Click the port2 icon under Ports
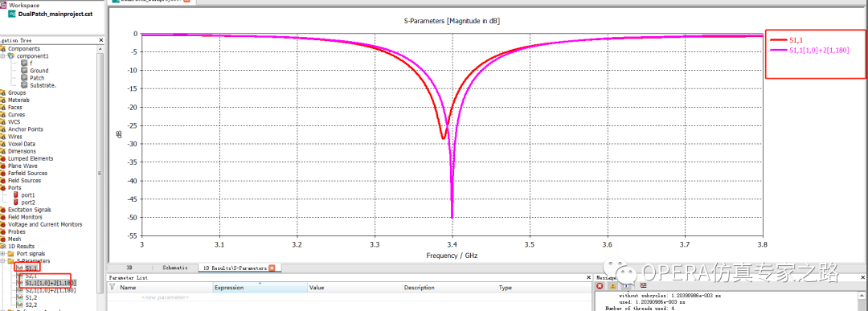Screen dimensions: 868x311 click(15, 203)
